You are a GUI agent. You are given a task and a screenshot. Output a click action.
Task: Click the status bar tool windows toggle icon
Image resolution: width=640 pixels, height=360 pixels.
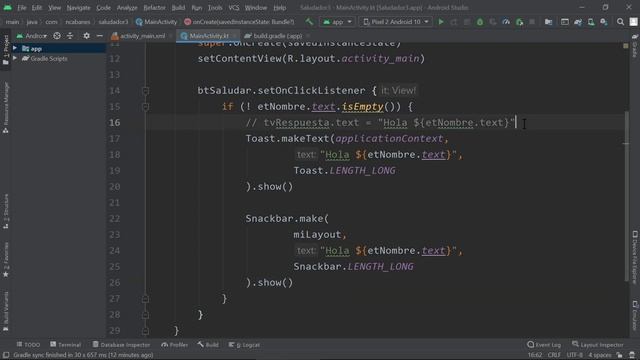point(6,355)
